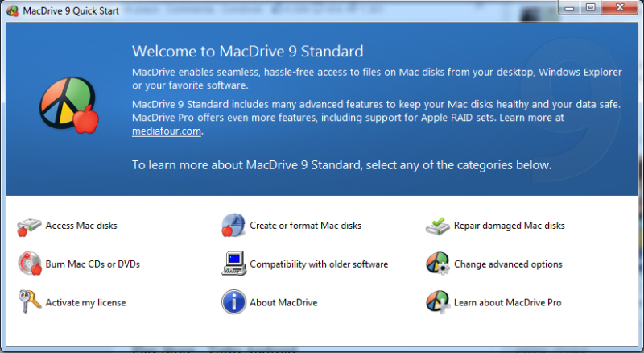The height and width of the screenshot is (353, 644).
Task: Select "Create or format Mac disks" text
Action: coord(305,226)
